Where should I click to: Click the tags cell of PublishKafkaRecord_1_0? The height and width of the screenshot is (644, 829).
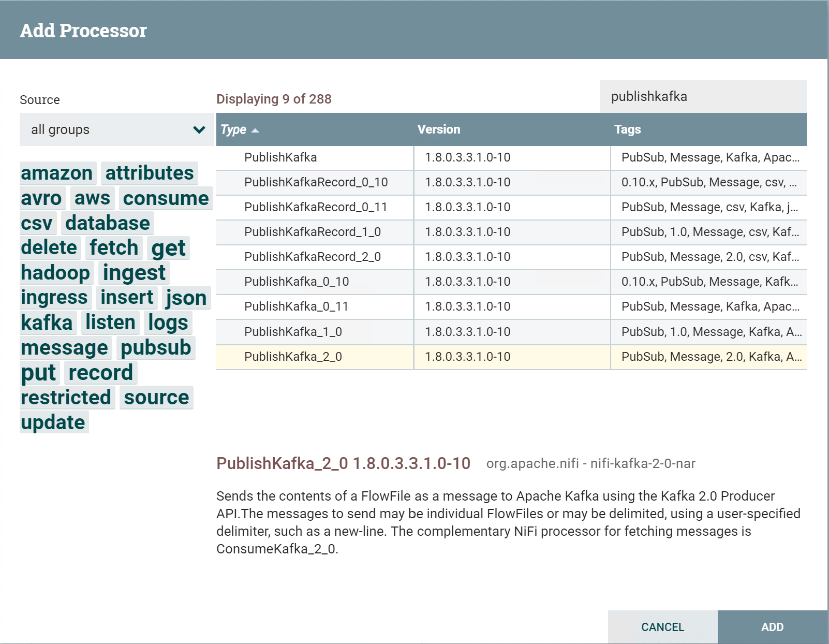[709, 232]
